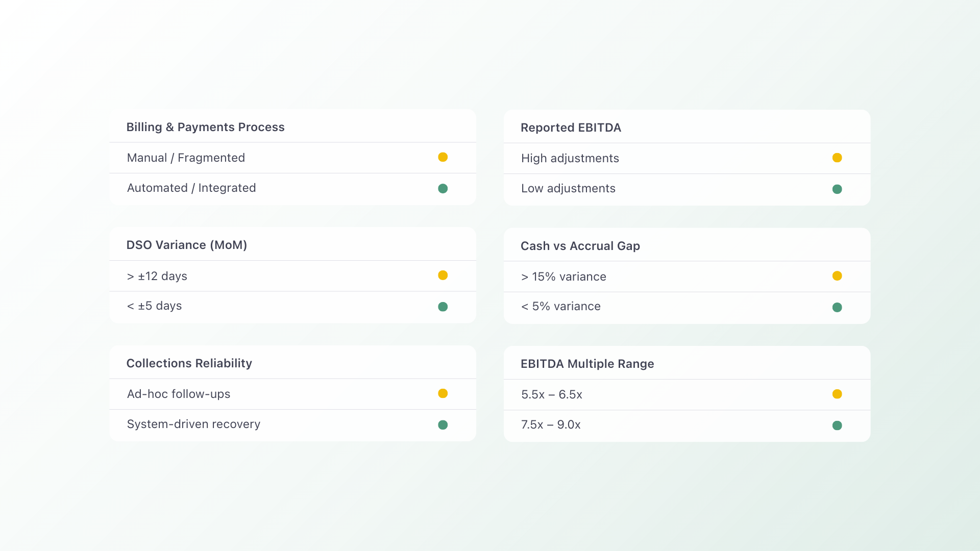The image size is (980, 551).
Task: Select the Ad-hoc follow-ups text
Action: coord(178,394)
